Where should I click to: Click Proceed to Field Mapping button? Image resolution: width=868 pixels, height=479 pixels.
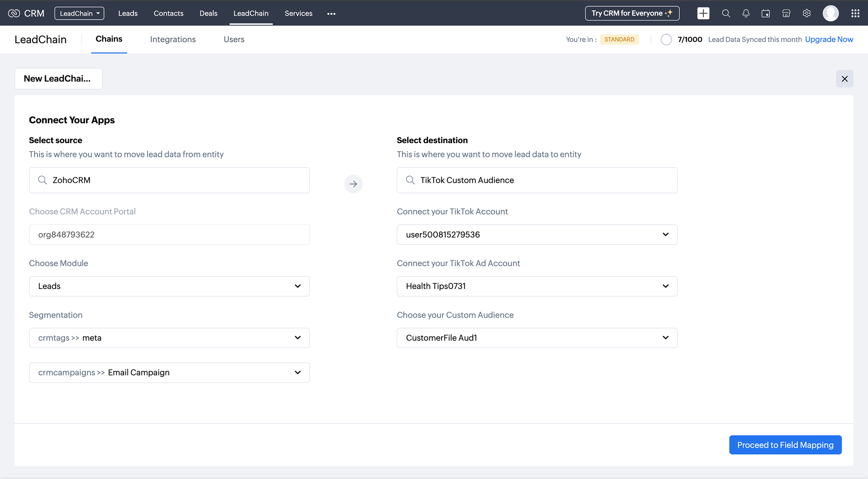tap(785, 445)
